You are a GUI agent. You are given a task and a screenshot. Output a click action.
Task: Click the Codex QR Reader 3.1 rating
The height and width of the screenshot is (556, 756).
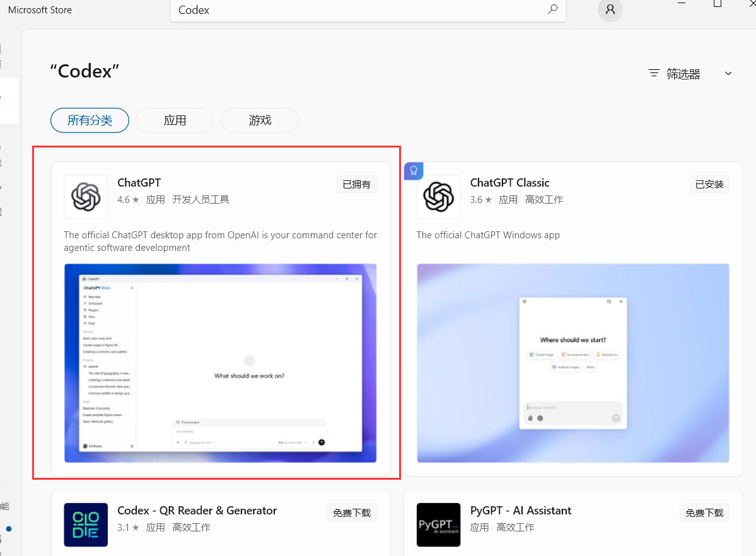pyautogui.click(x=128, y=528)
